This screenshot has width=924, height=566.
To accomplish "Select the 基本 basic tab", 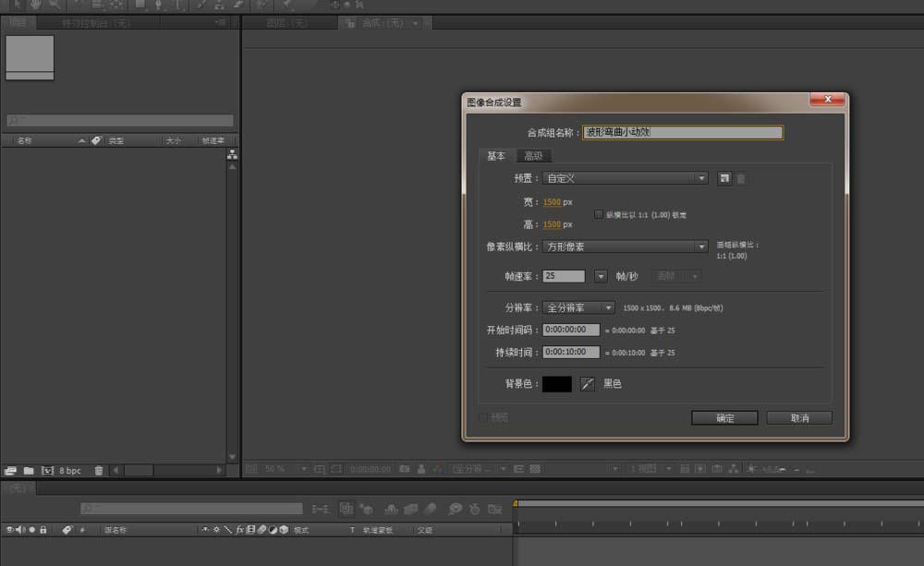I will pos(496,155).
